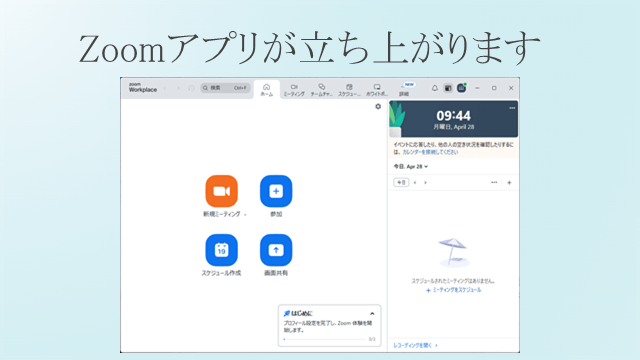The height and width of the screenshot is (360, 640).
Task: Open home settings gear icon
Action: [x=378, y=107]
